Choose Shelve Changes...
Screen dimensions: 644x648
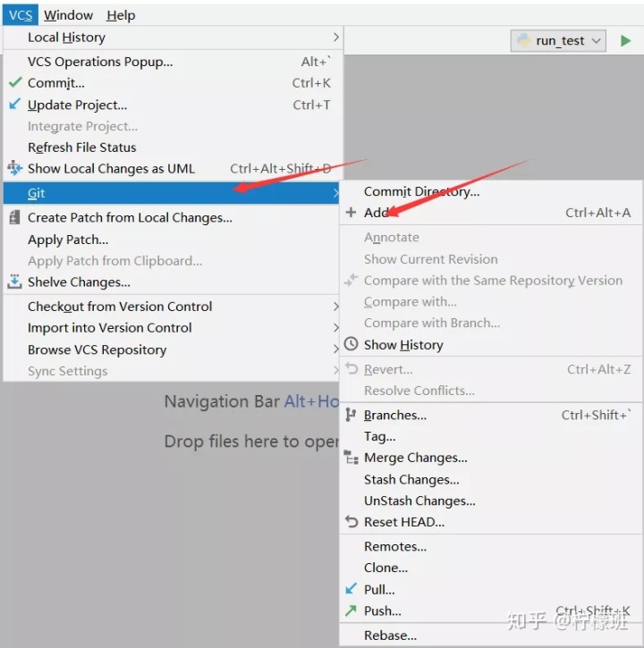[x=171, y=282]
